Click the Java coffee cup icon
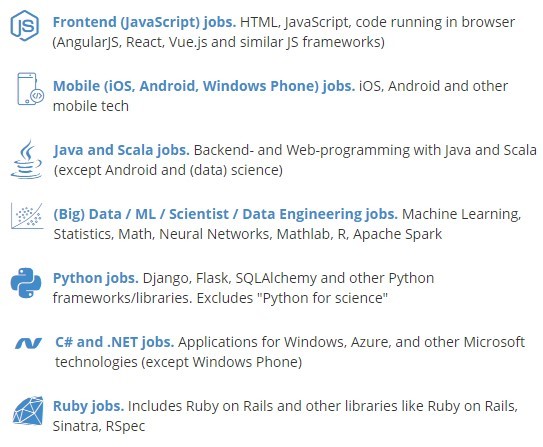Screen dimensions: 543x447 [x=26, y=159]
